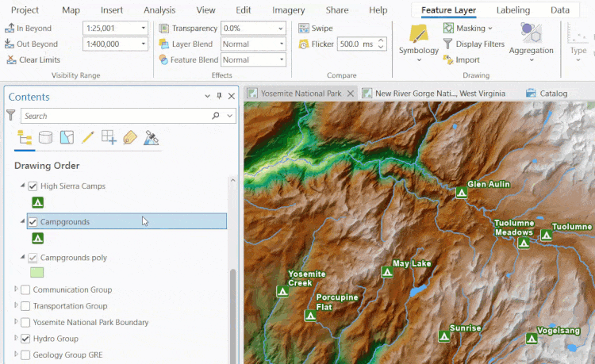Image resolution: width=595 pixels, height=364 pixels.
Task: Switch to List By Editing view
Action: coord(87,137)
